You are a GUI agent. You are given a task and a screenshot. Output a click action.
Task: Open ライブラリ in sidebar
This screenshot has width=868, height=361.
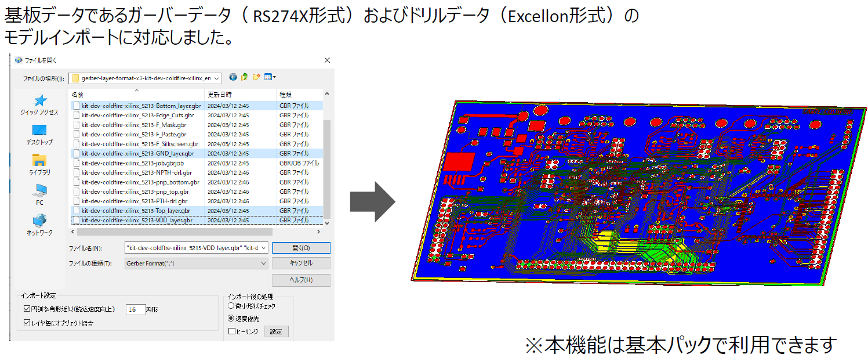tap(39, 164)
